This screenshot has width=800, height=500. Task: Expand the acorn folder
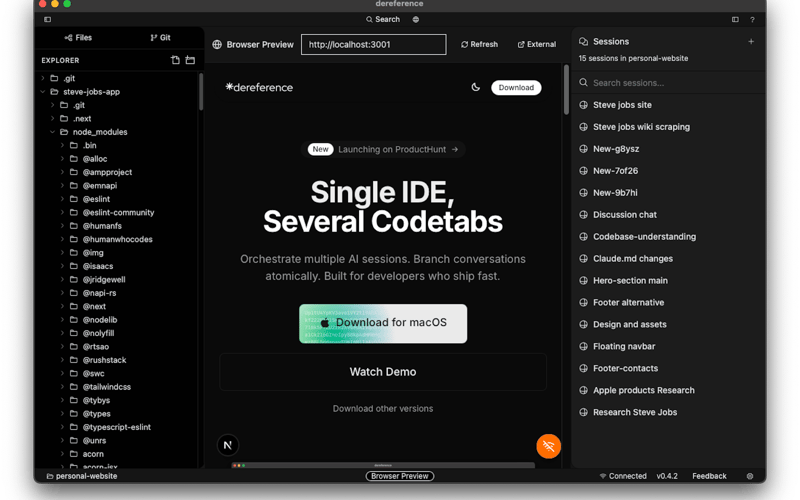pyautogui.click(x=62, y=454)
